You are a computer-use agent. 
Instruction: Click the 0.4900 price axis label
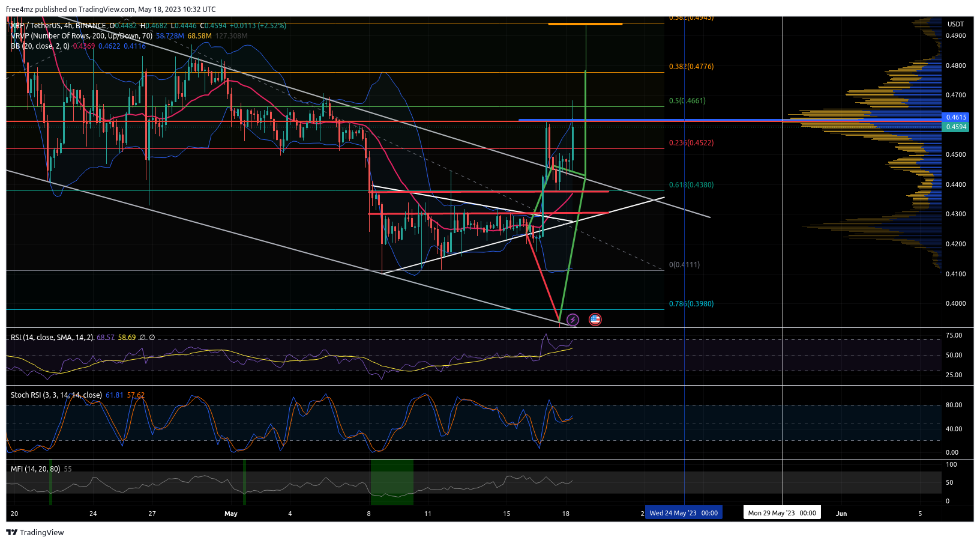click(x=956, y=36)
